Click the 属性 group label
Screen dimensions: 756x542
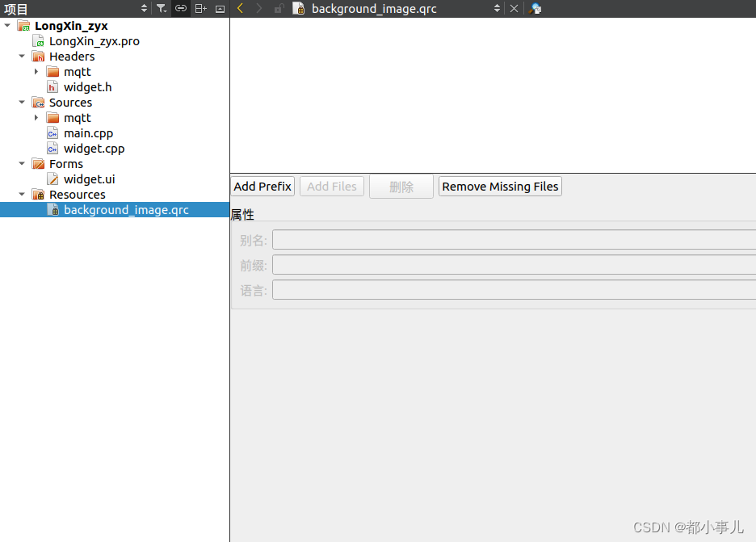point(242,215)
